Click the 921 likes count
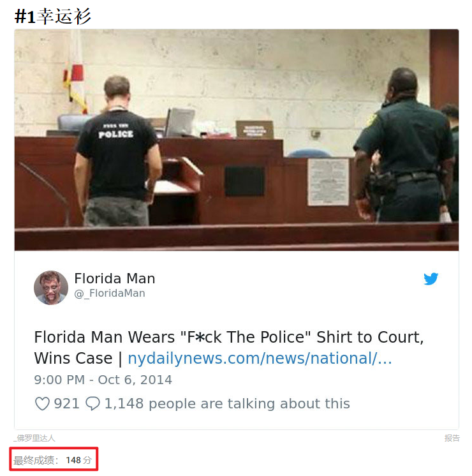This screenshot has width=472, height=476. click(66, 404)
